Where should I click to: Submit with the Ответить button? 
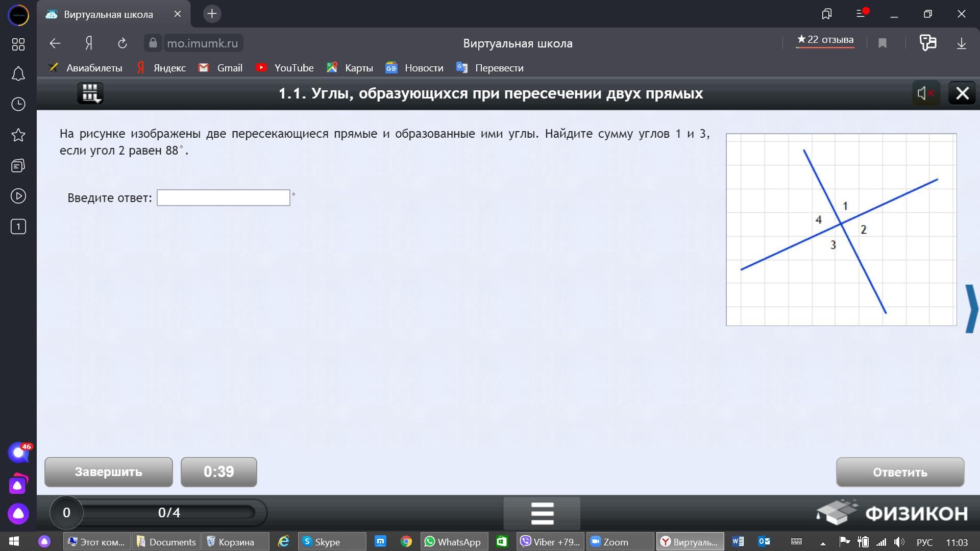(x=899, y=472)
